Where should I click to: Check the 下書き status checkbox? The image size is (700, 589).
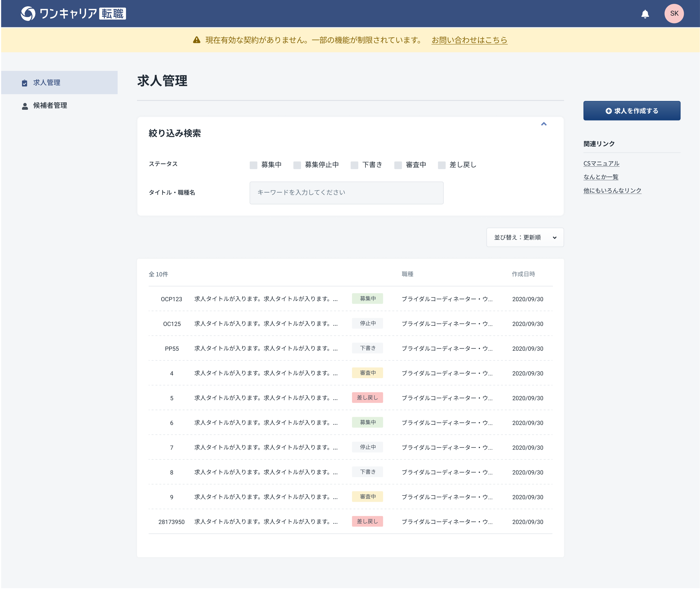pyautogui.click(x=355, y=165)
